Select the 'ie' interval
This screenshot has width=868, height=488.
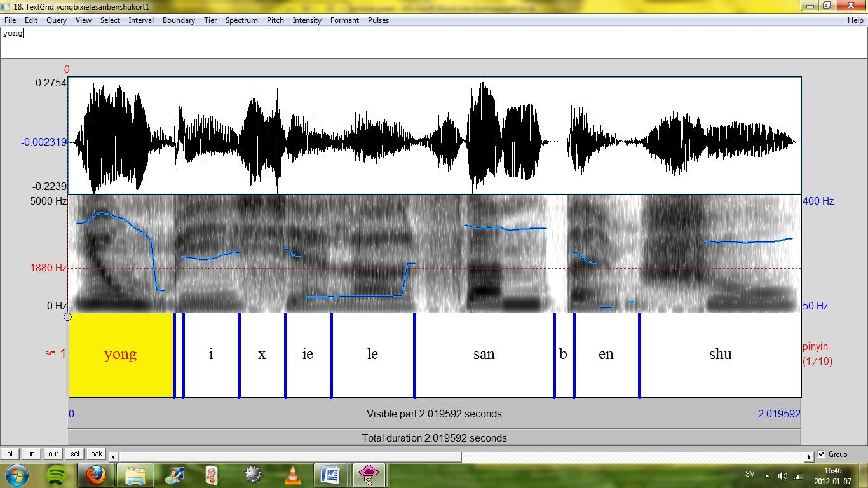308,355
